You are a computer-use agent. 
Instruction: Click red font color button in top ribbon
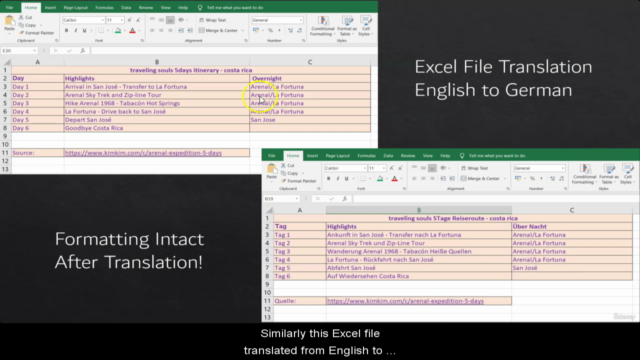[x=132, y=31]
